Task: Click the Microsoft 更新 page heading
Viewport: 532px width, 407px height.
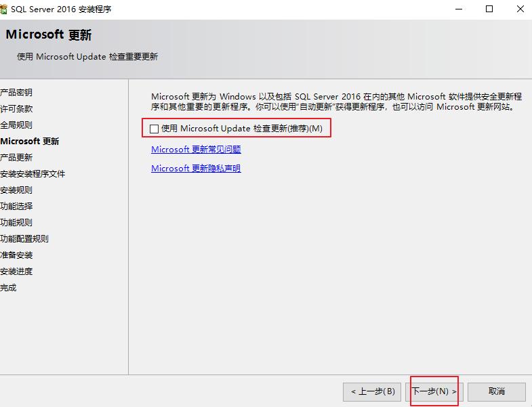Action: pos(49,35)
